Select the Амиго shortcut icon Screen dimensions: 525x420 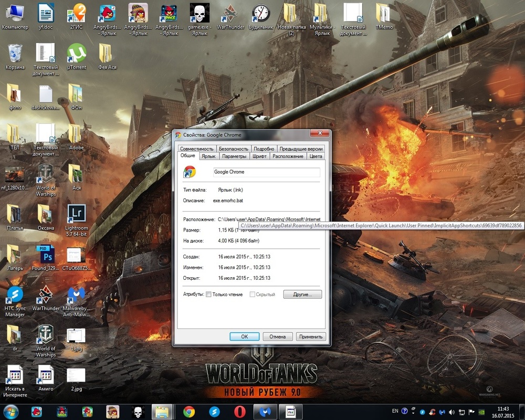click(x=46, y=378)
